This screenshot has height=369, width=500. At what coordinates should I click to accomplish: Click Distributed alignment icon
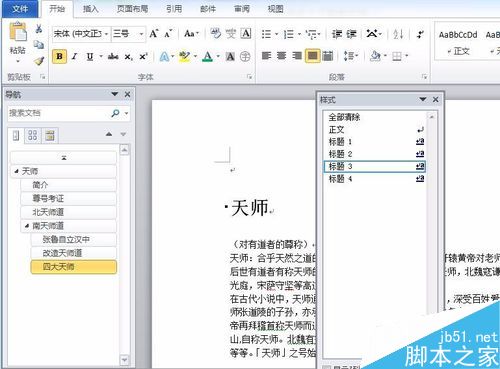[x=328, y=56]
